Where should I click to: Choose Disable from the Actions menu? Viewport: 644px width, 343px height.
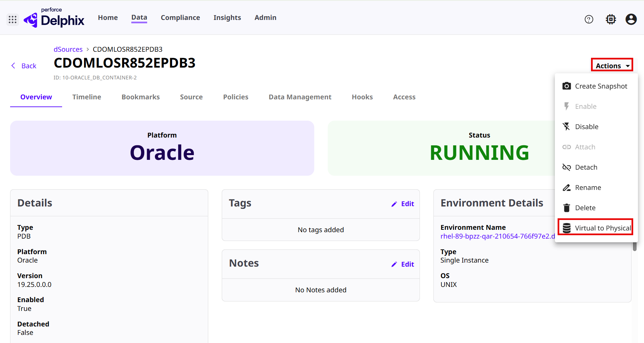(x=596, y=127)
